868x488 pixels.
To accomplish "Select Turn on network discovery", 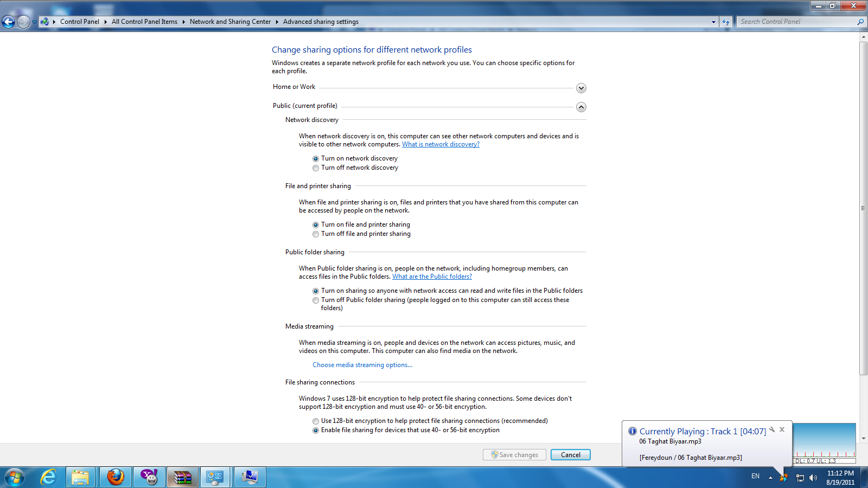I will [x=316, y=159].
